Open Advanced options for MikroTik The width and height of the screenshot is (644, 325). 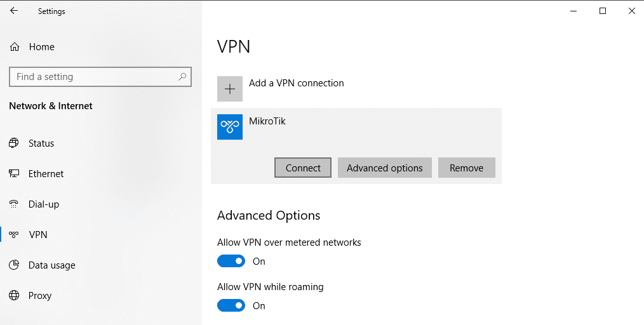tap(384, 168)
